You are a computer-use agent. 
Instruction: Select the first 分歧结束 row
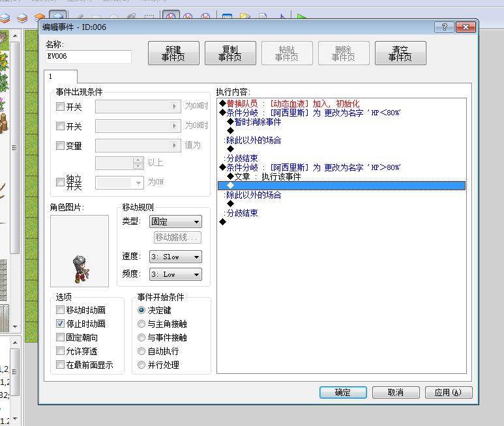(342, 158)
